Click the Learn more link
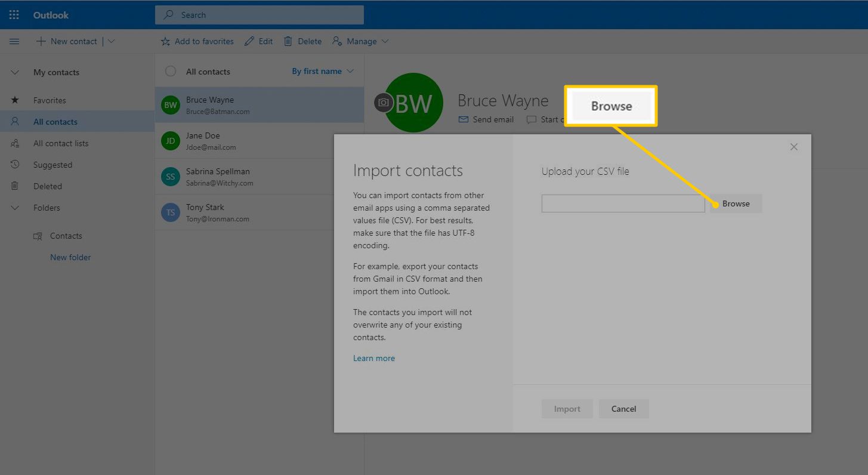This screenshot has width=868, height=475. coord(374,358)
